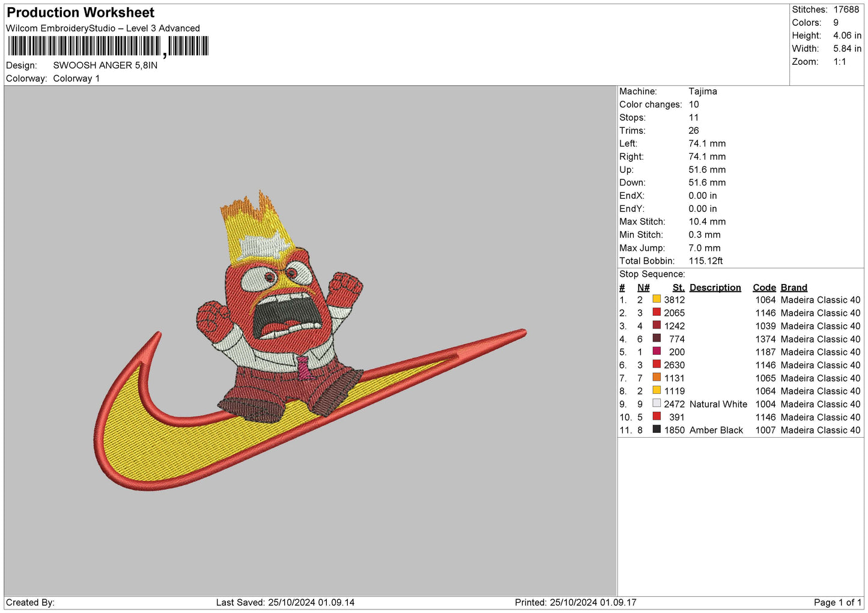Click the 'Code' column header
868x613 pixels.
pos(765,288)
